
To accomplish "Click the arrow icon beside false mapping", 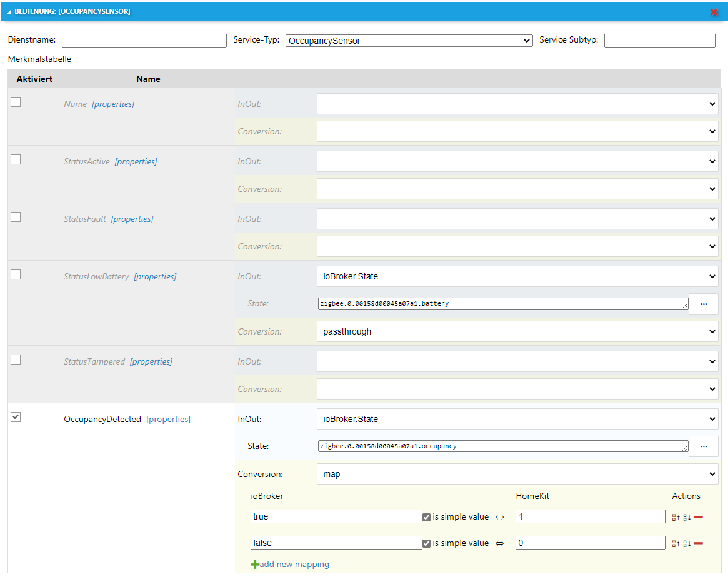I will click(499, 543).
